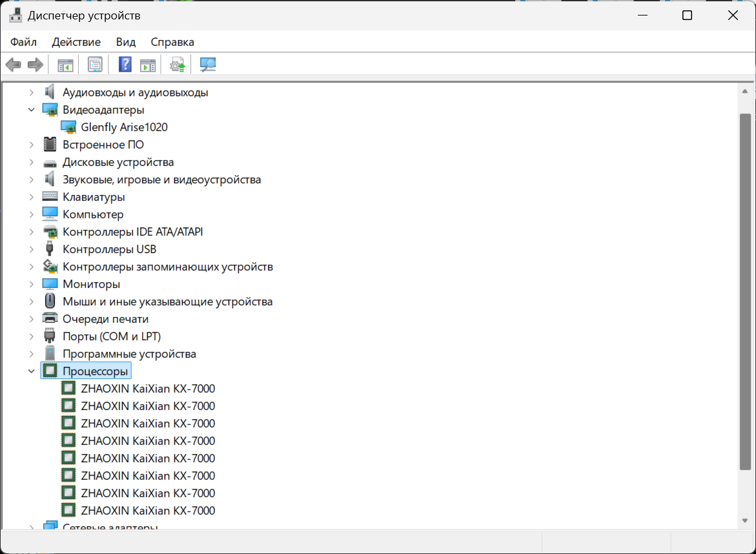The width and height of the screenshot is (756, 554).
Task: Expand the Аудиовходы и аудиовыходы node
Action: tap(32, 92)
